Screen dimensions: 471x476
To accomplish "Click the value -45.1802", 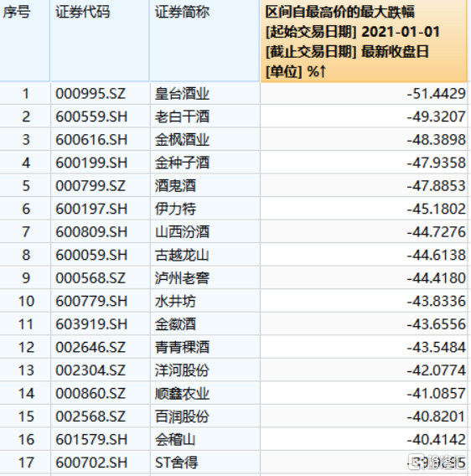I will (x=436, y=209).
